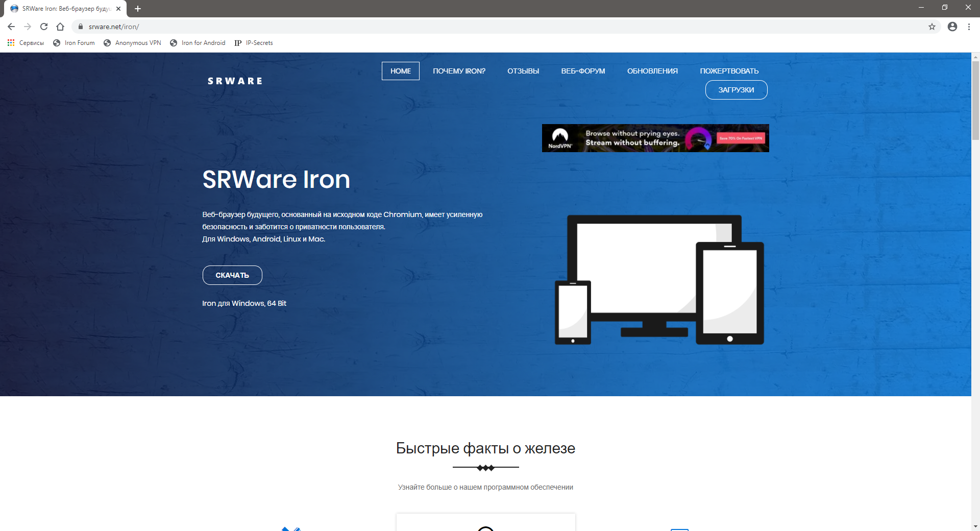Open the user profile icon
The height and width of the screenshot is (531, 980).
pos(952,27)
